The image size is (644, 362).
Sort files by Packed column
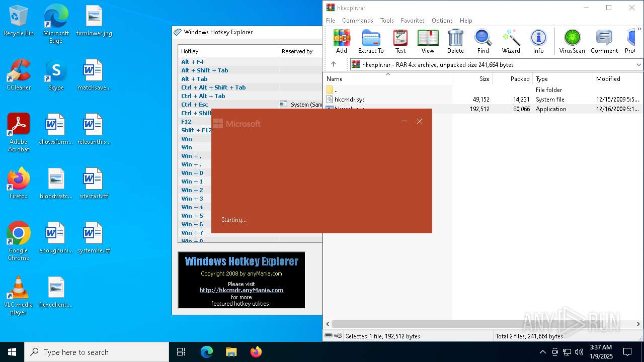(512, 79)
